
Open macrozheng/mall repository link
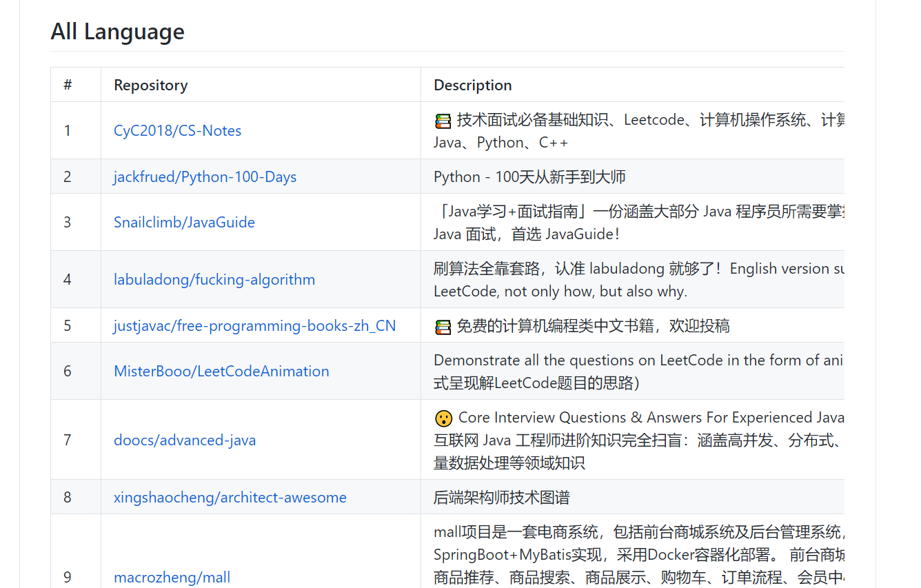(172, 577)
